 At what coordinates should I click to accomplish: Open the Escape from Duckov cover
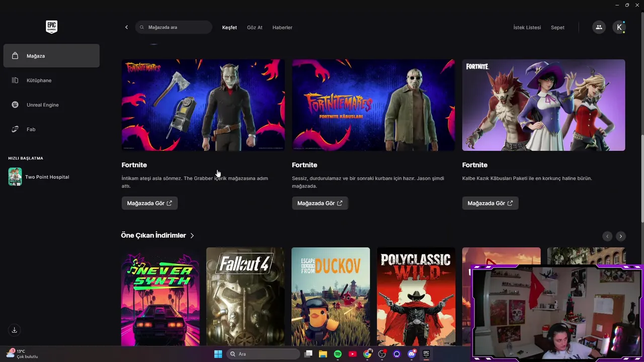(331, 297)
